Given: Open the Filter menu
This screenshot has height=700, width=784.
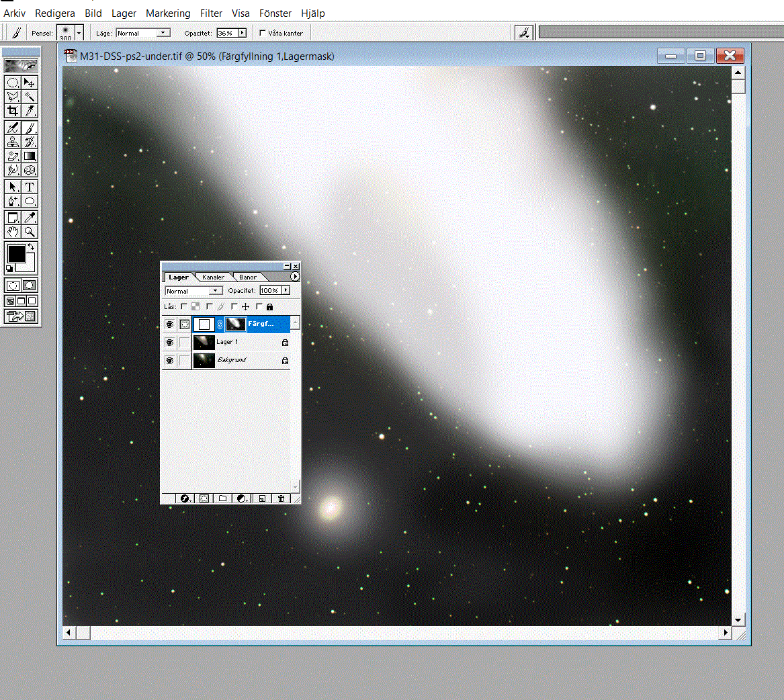Looking at the screenshot, I should (211, 13).
